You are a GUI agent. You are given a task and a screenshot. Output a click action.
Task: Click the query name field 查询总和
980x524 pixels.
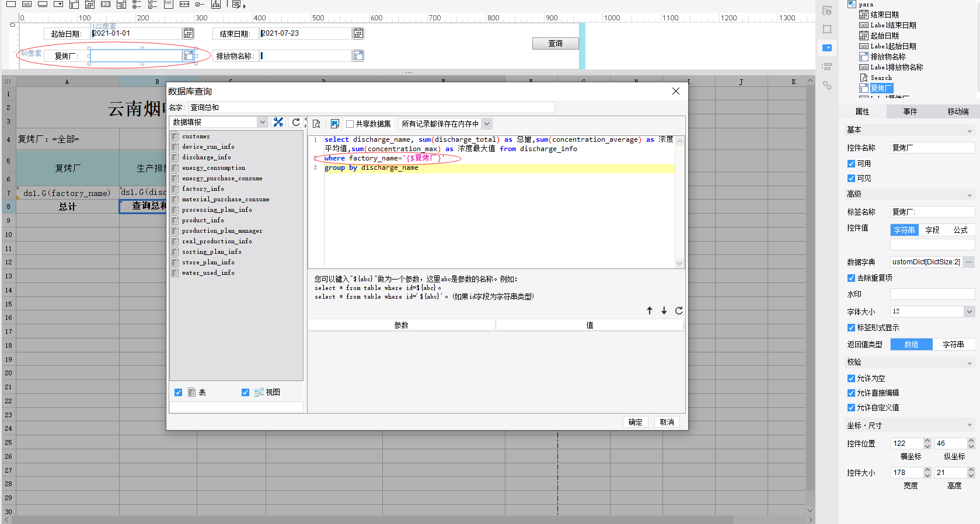371,107
